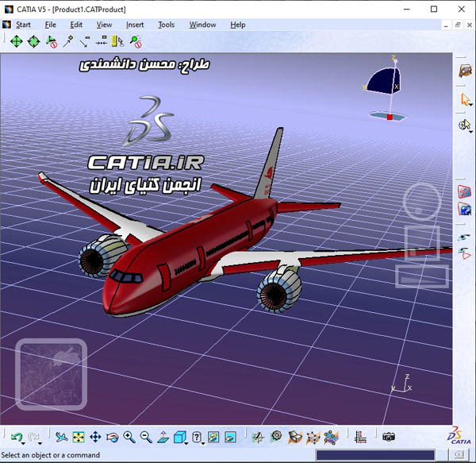
Task: Open the Tools menu
Action: pyautogui.click(x=167, y=25)
